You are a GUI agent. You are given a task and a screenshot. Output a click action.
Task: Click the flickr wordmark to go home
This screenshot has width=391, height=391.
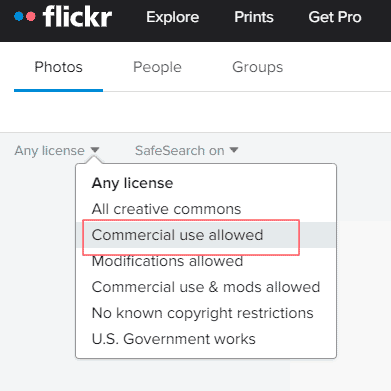click(77, 17)
